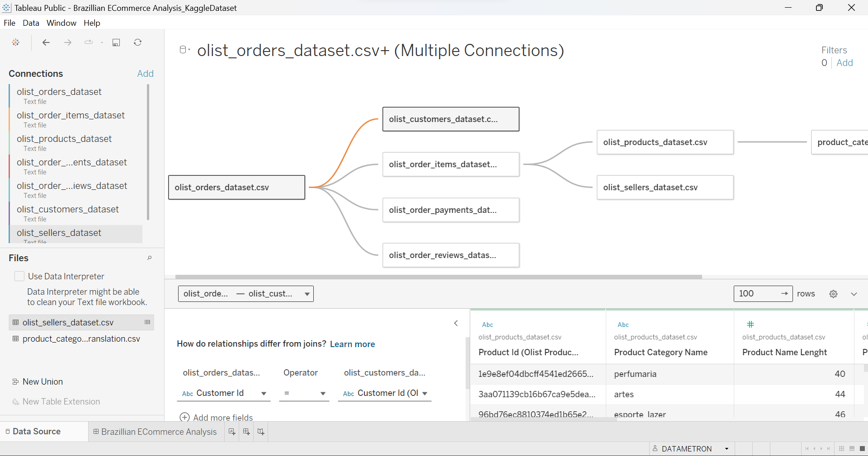Screen dimensions: 868x456
Task: Select the olist_order_items_dataset connection
Action: 76,119
